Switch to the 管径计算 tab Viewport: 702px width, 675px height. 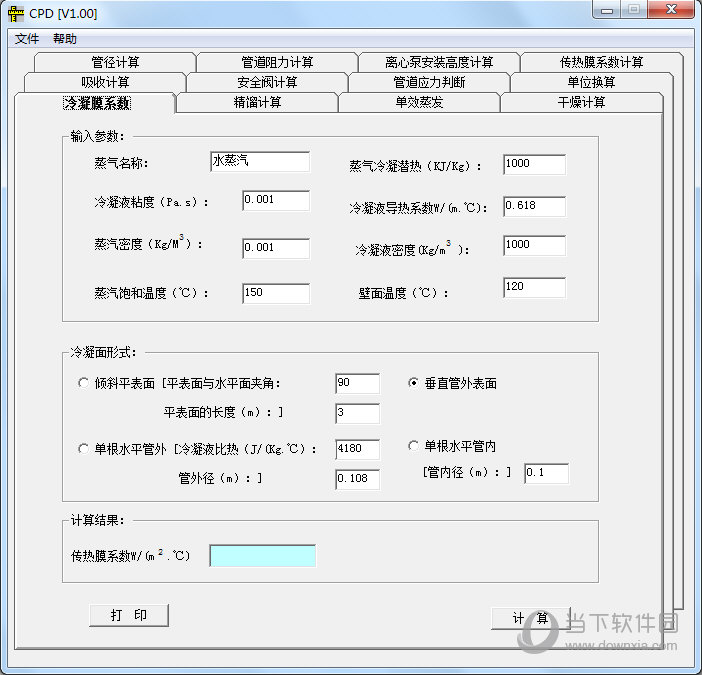[115, 62]
